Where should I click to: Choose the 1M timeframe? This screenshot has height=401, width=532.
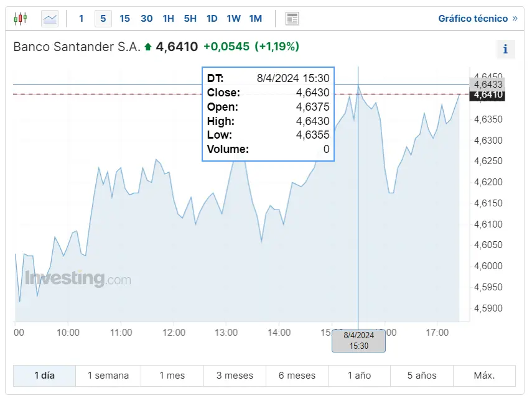click(255, 19)
